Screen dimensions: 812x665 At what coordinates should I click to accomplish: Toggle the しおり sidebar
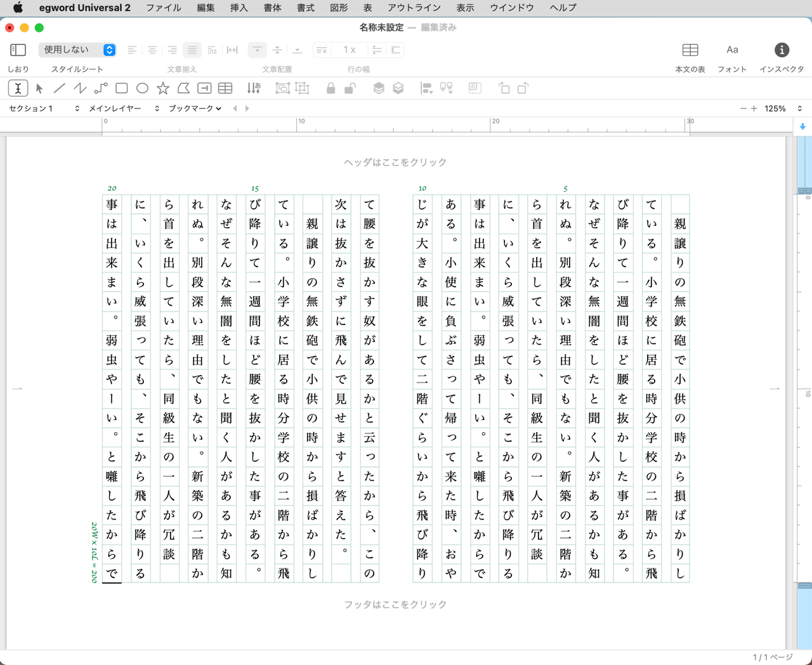tap(18, 49)
